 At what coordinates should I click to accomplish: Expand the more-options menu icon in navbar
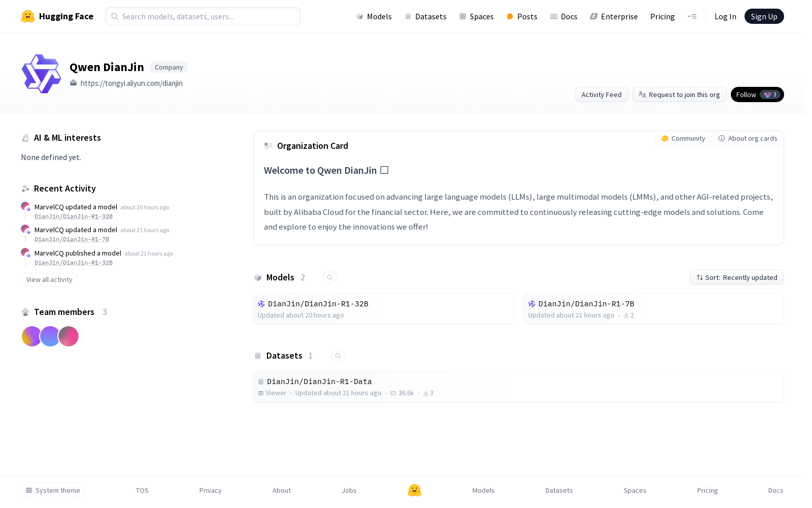pos(692,16)
